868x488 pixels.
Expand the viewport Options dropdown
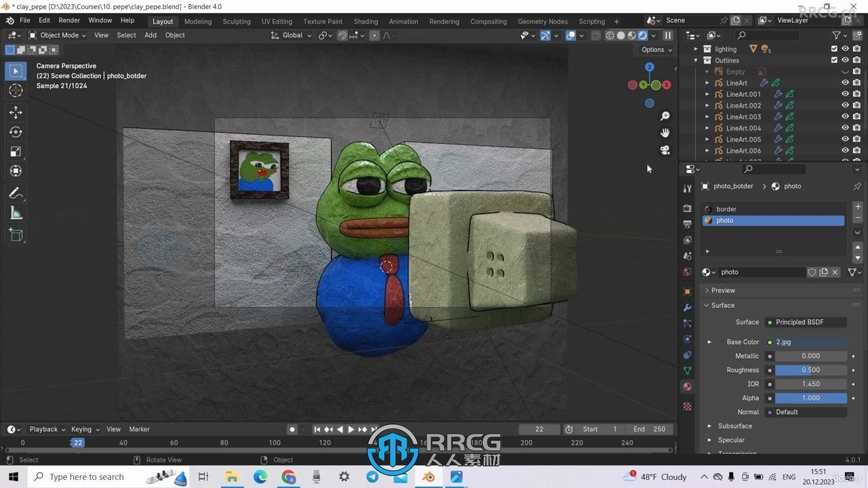coord(656,49)
